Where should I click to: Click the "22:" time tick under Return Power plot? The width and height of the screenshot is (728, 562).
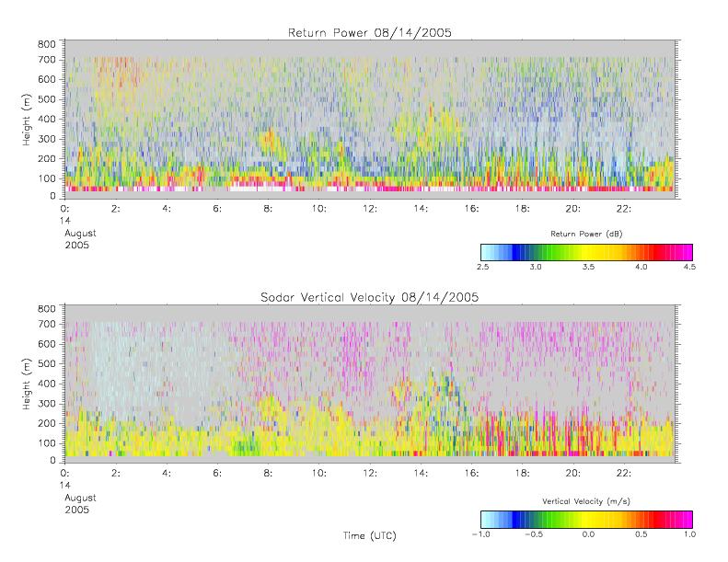[x=623, y=209]
